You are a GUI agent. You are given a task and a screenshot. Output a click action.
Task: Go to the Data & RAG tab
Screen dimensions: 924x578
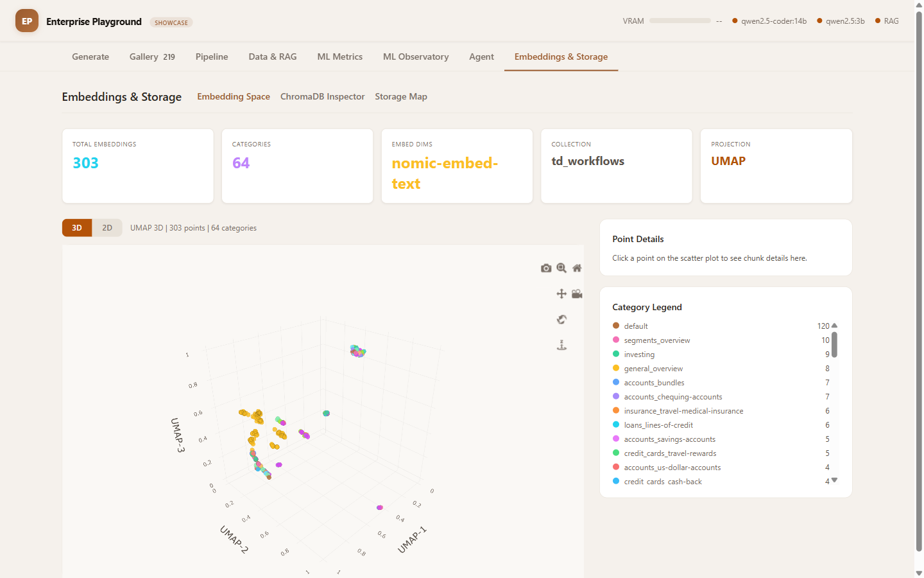pos(273,57)
